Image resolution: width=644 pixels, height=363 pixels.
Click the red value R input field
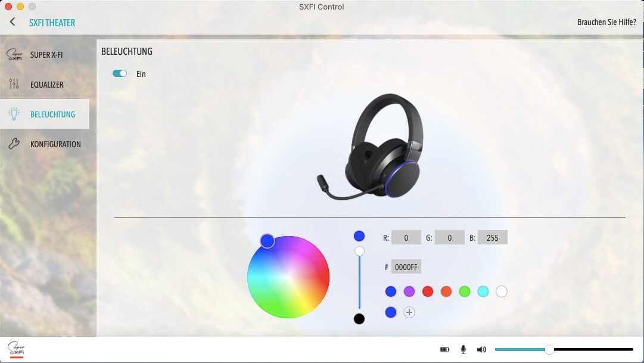click(406, 238)
